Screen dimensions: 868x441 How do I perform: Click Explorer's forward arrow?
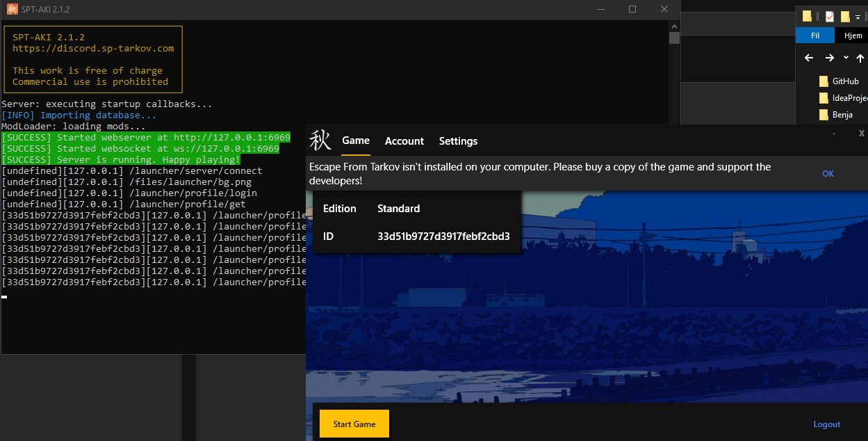(x=829, y=58)
